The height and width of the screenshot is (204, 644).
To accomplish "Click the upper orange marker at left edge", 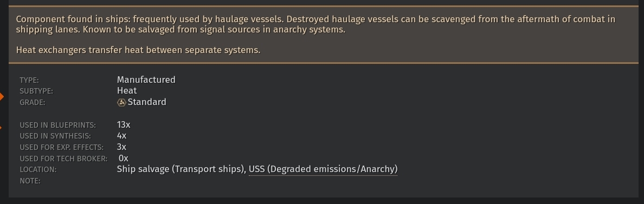I will pyautogui.click(x=2, y=97).
